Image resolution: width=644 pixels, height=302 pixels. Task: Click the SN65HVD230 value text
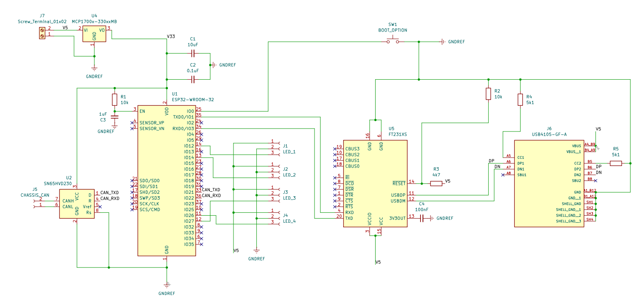(58, 183)
